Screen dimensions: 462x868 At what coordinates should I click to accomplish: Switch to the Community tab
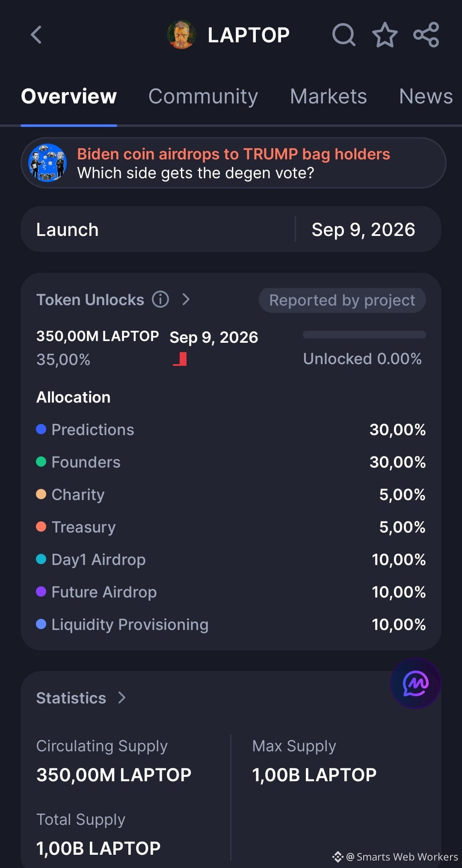coord(203,96)
